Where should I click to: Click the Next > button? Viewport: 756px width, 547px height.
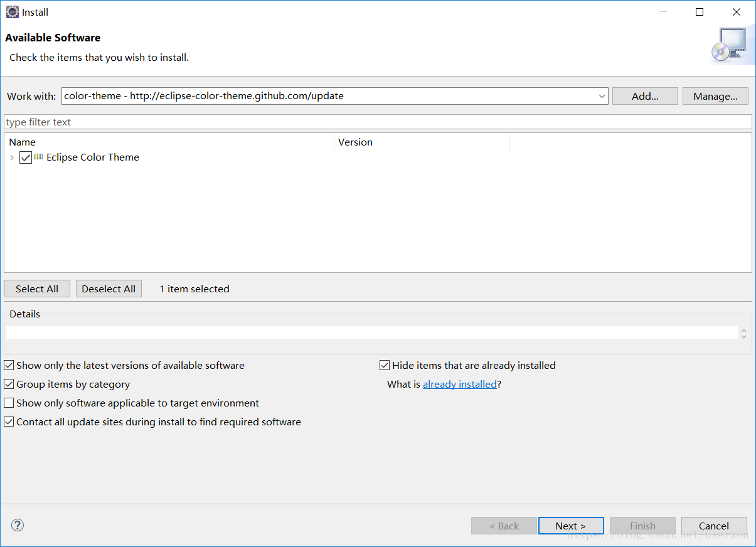tap(571, 526)
